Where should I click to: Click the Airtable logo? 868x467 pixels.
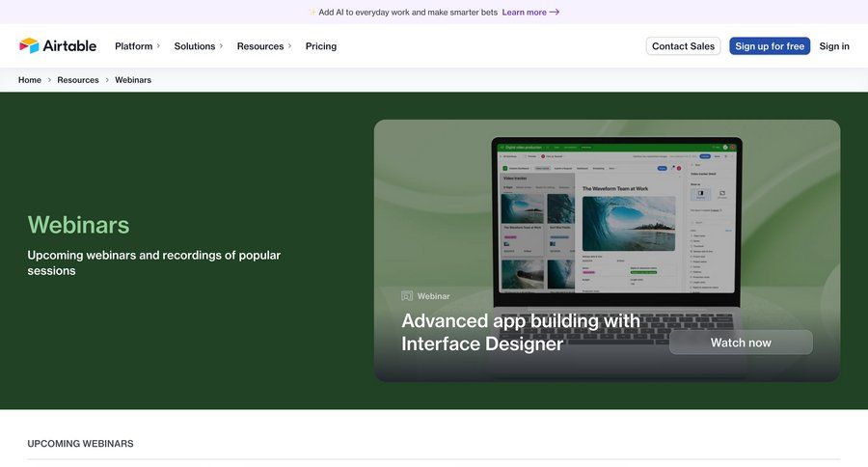58,46
